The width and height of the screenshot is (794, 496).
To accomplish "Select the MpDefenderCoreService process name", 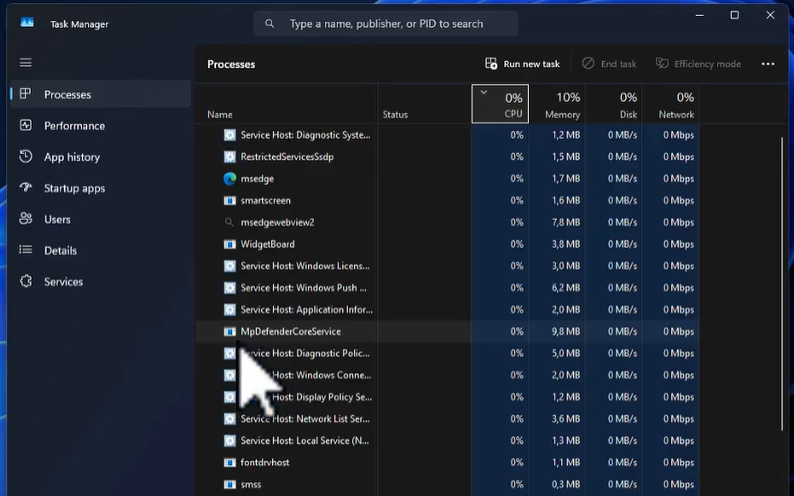I will click(291, 332).
